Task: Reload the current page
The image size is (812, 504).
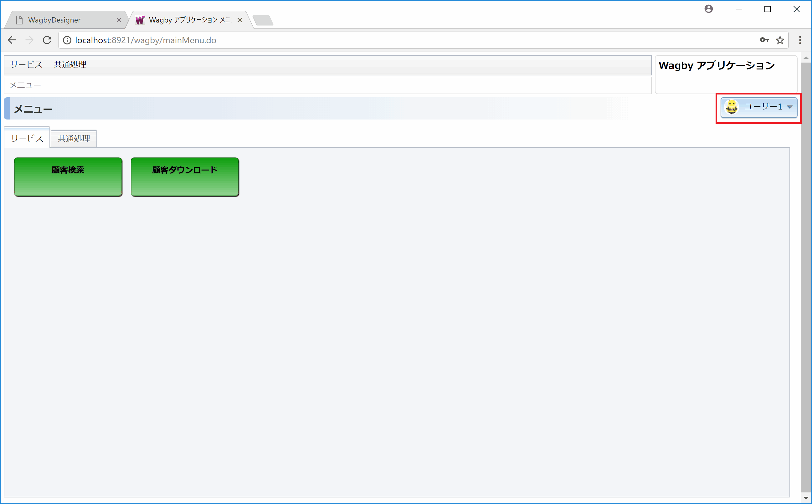Action: [47, 40]
